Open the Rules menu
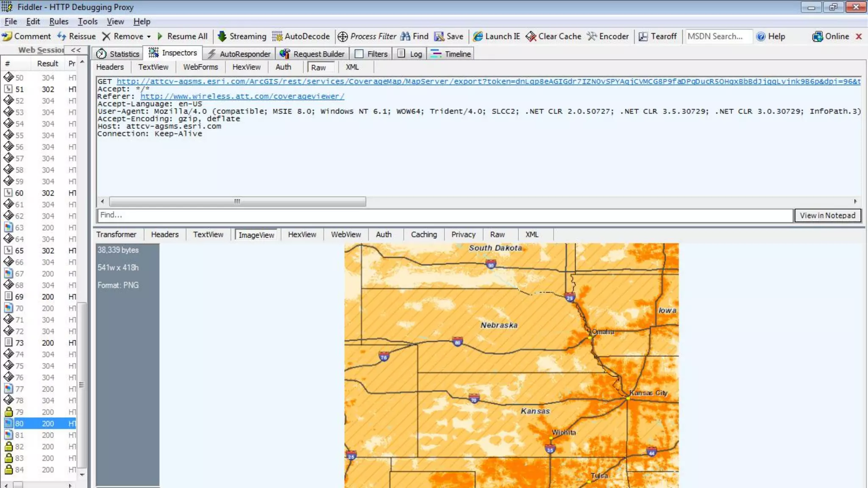 pos(58,22)
